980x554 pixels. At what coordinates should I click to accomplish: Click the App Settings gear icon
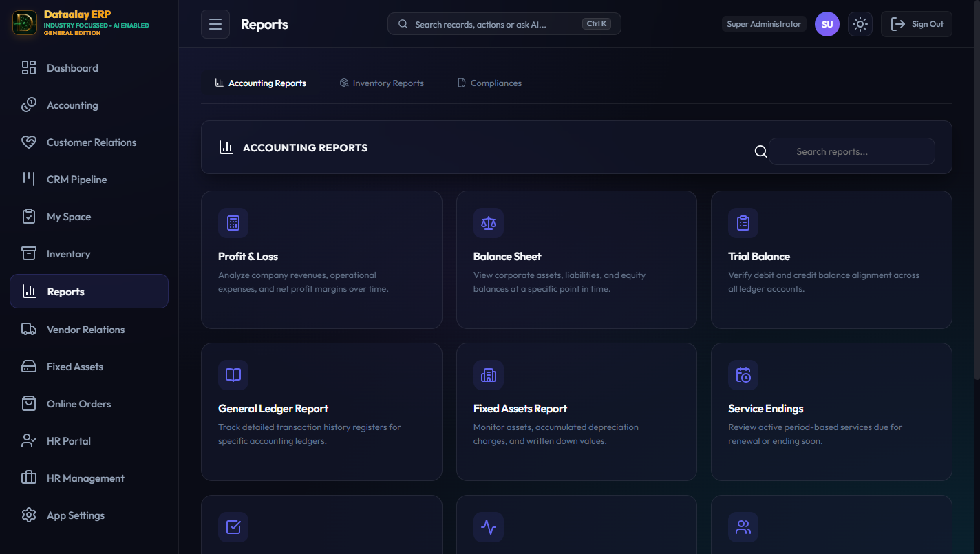pos(29,515)
